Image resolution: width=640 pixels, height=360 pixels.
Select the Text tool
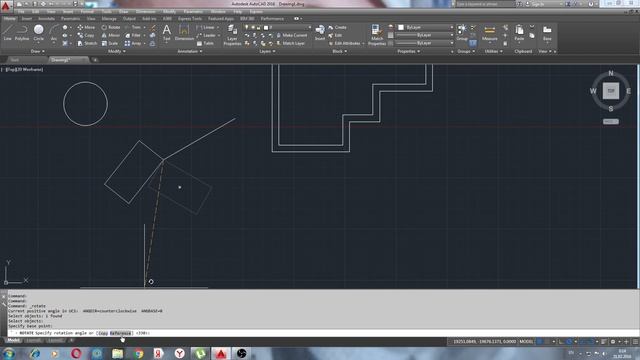167,32
